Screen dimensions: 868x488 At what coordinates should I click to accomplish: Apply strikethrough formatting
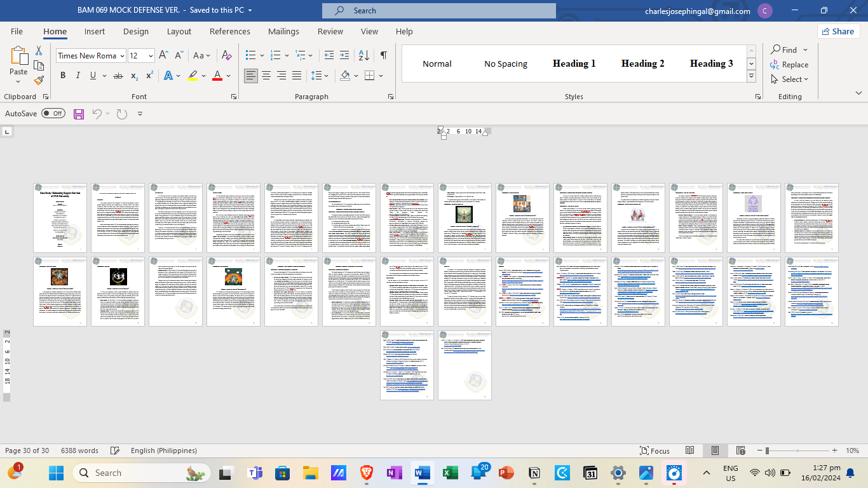[118, 76]
